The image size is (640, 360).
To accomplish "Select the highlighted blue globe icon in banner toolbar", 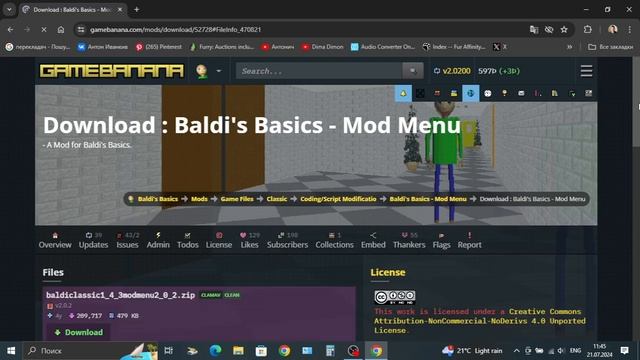I will click(x=470, y=93).
